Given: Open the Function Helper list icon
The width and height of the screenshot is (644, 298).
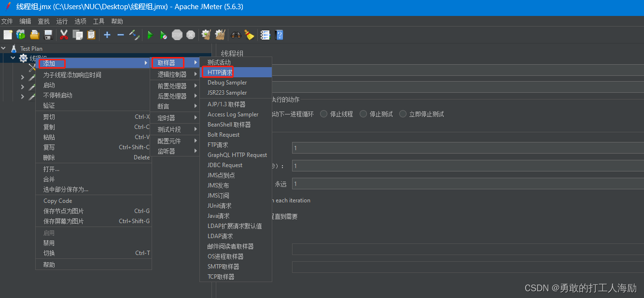Looking at the screenshot, I should [x=265, y=35].
